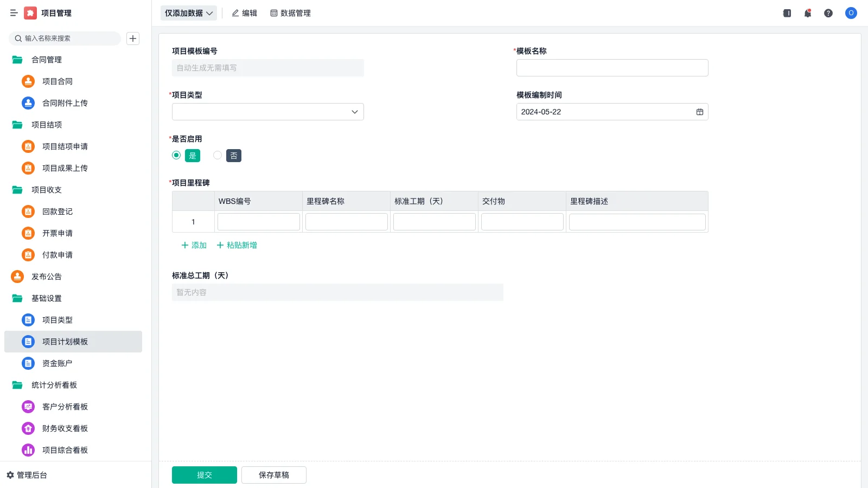The image size is (868, 488).
Task: Open notifications via the bell icon
Action: [807, 13]
